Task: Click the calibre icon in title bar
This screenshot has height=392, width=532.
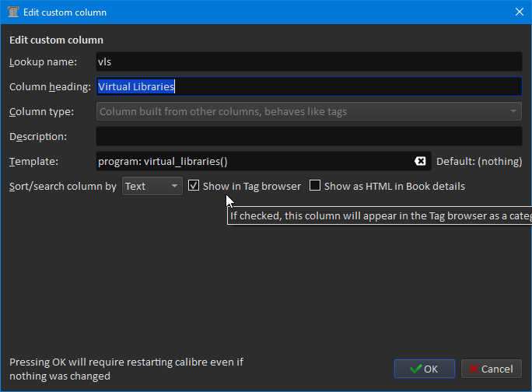Action: click(12, 12)
